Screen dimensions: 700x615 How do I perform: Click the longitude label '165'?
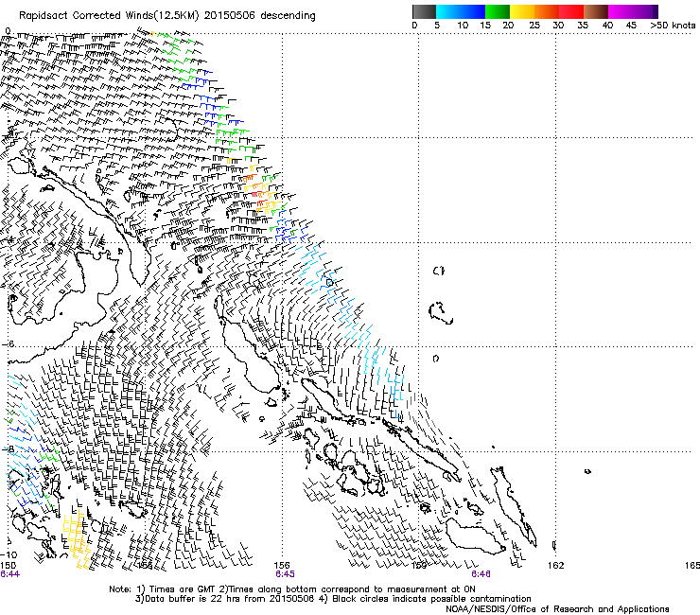pyautogui.click(x=692, y=566)
